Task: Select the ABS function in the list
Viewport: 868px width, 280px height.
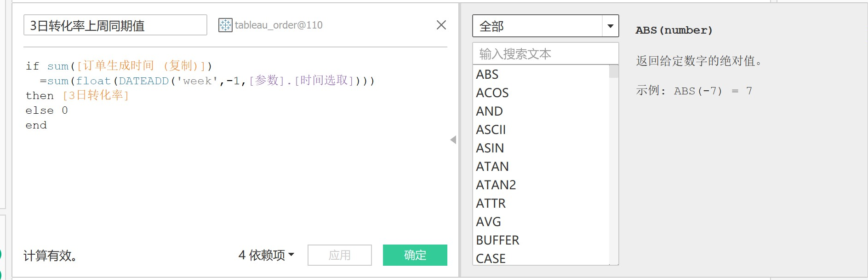Action: point(487,74)
